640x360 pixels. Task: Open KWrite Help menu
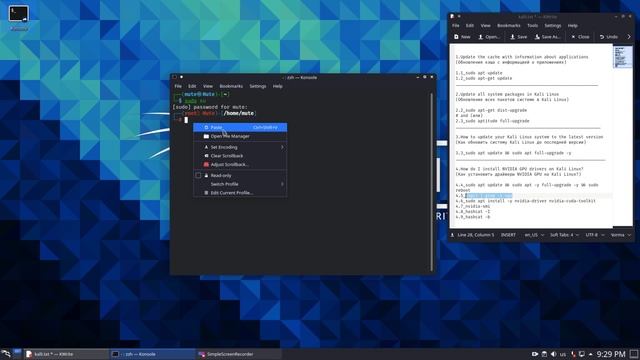pyautogui.click(x=573, y=25)
